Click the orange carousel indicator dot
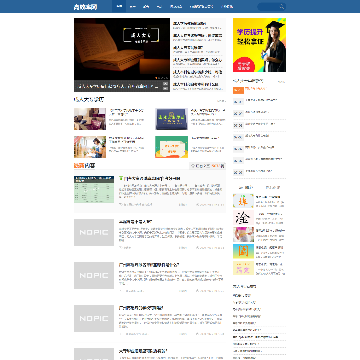 coord(156,78)
